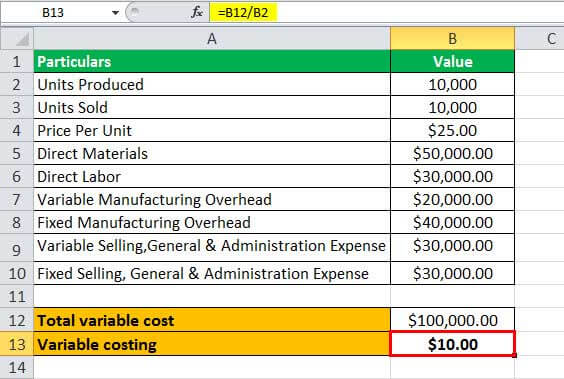
Task: Select row 10 header
Action: pyautogui.click(x=17, y=273)
